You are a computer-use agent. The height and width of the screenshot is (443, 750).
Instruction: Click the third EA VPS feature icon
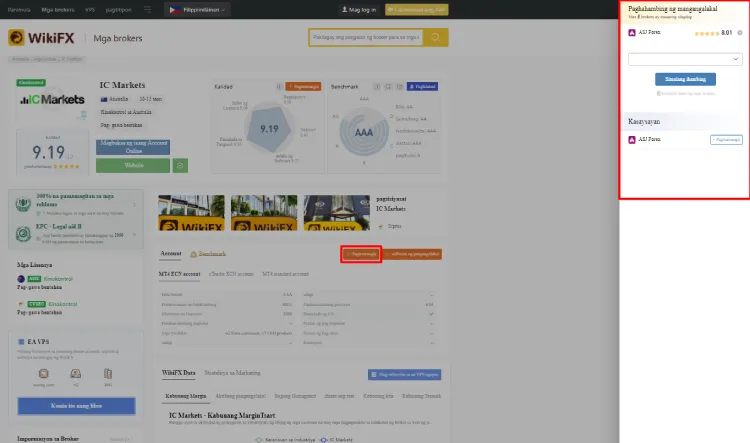point(108,374)
